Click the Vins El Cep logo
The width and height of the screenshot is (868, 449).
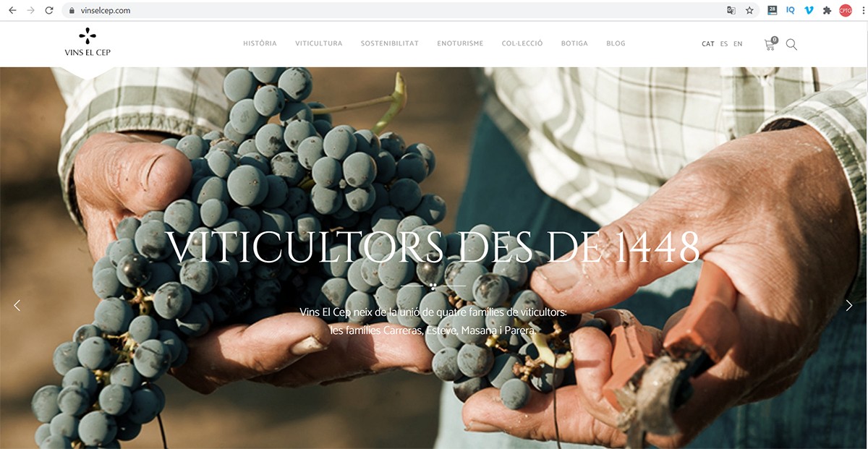click(88, 43)
